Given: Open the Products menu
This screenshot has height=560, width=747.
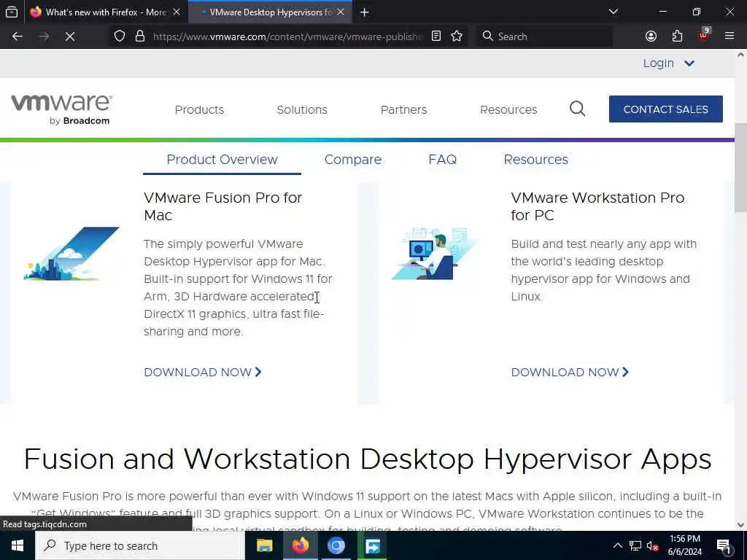Looking at the screenshot, I should 199,109.
